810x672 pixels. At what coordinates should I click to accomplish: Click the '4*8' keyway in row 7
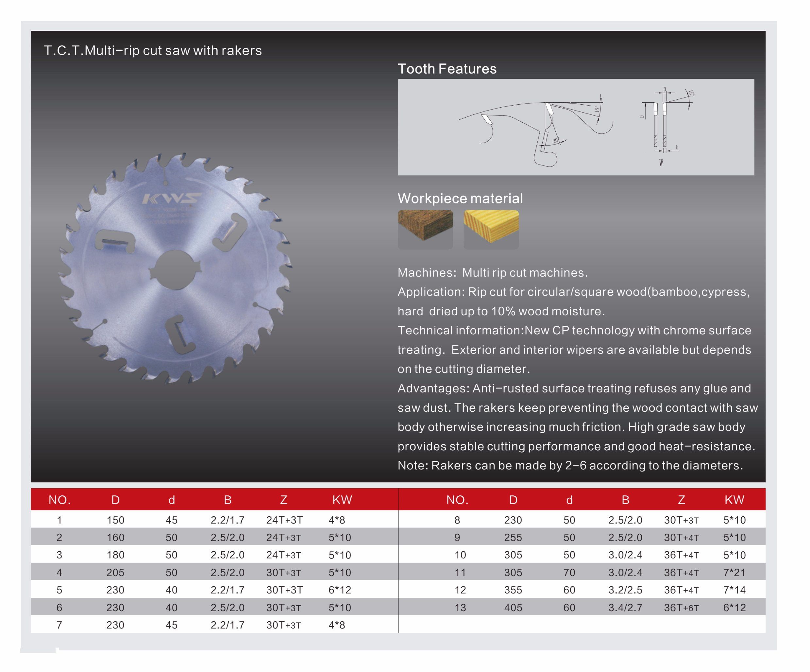pos(337,625)
